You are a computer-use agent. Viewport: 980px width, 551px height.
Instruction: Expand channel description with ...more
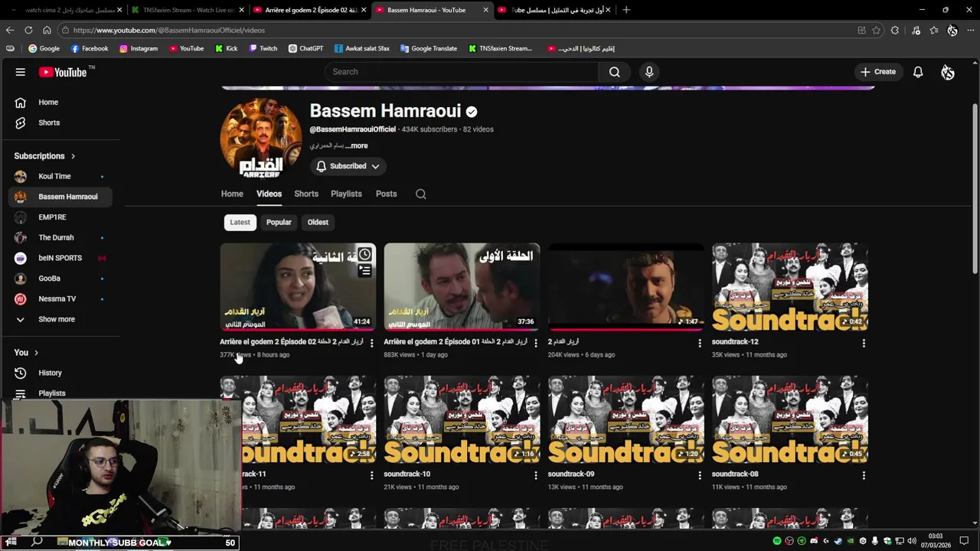point(356,145)
